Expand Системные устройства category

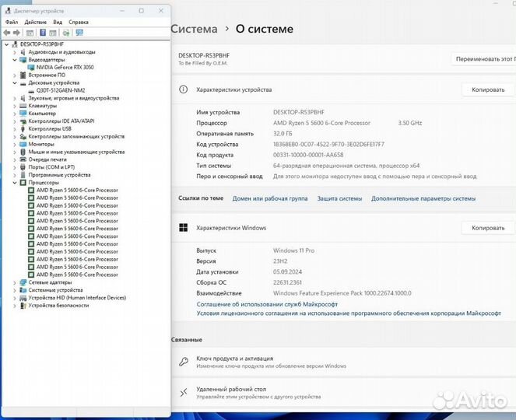(15, 290)
